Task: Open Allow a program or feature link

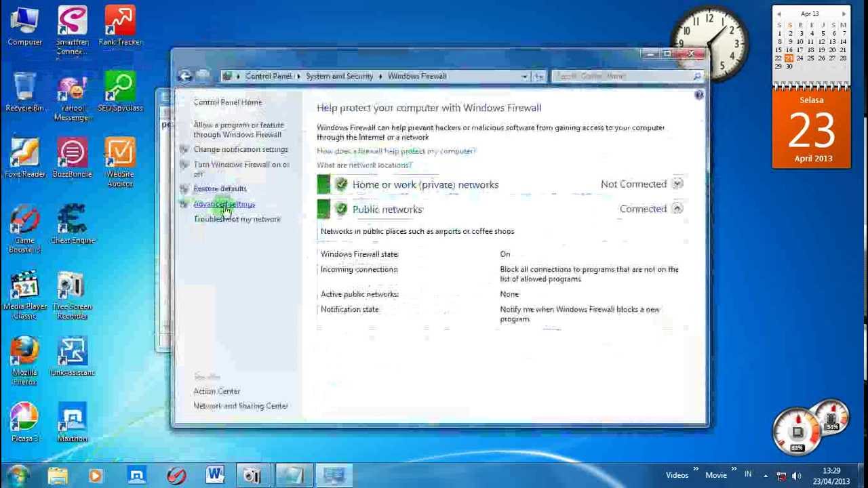Action: pyautogui.click(x=239, y=129)
